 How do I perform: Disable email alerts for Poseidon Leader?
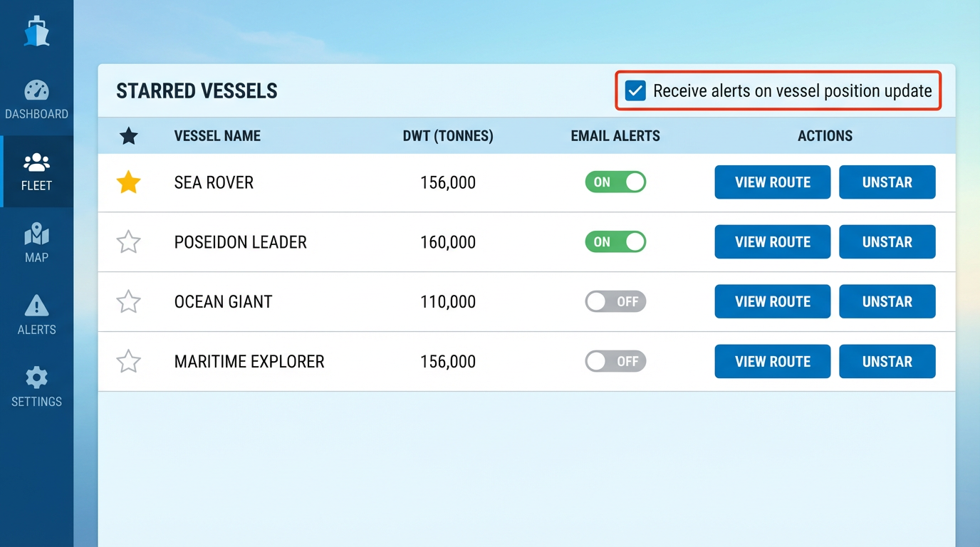tap(615, 242)
